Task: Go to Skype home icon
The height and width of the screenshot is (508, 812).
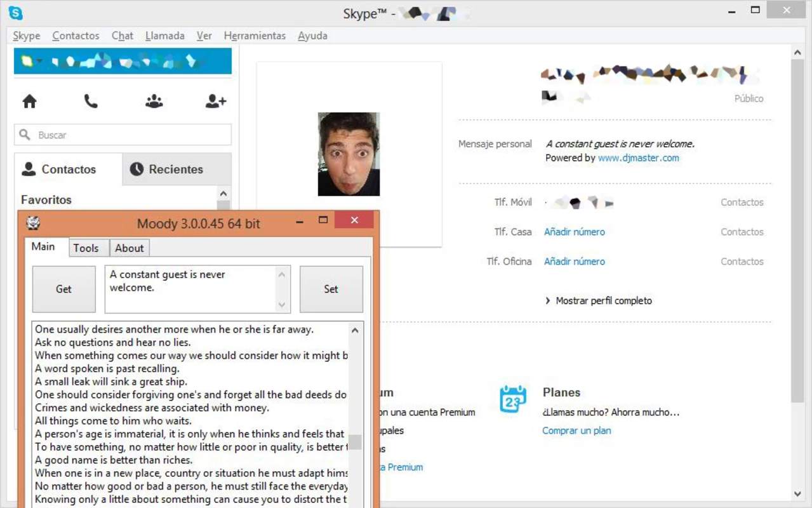Action: tap(29, 101)
